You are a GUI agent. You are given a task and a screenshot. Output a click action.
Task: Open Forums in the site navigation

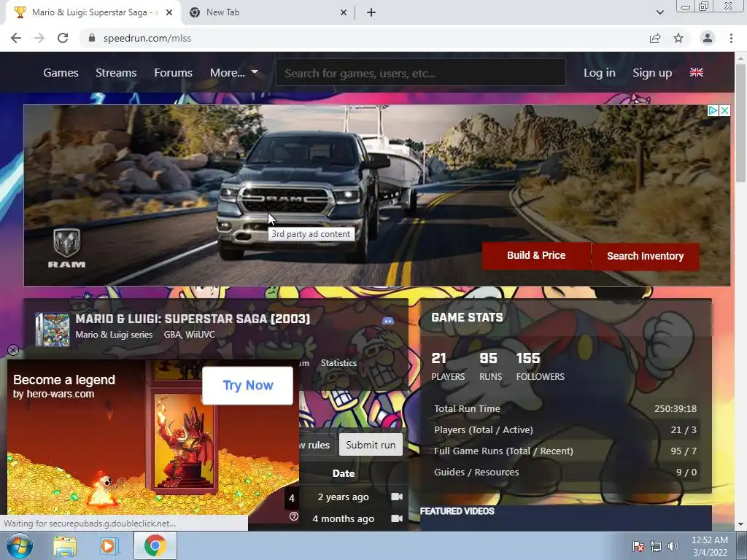(174, 73)
